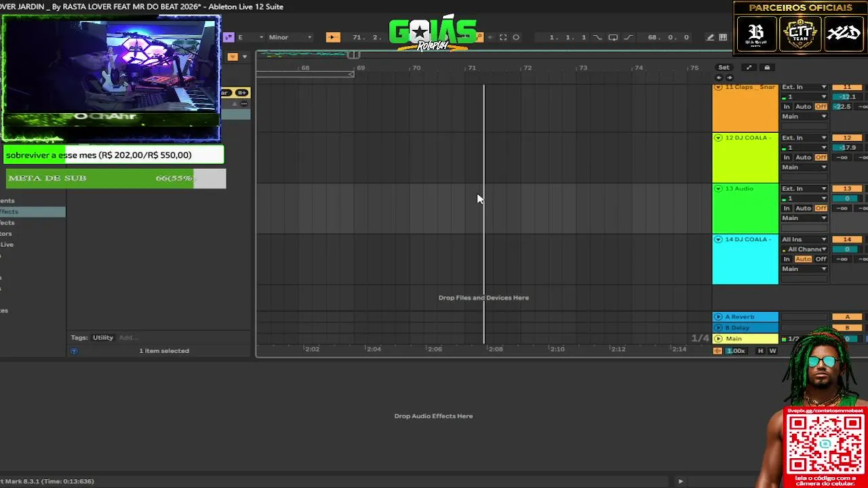
Task: Fold track 13 Audio
Action: tap(718, 188)
